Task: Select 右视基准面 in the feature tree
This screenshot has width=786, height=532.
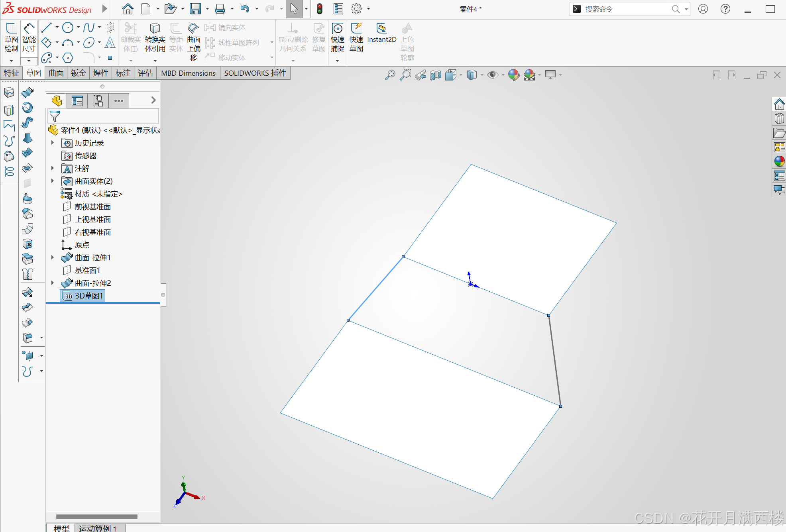Action: pyautogui.click(x=87, y=232)
